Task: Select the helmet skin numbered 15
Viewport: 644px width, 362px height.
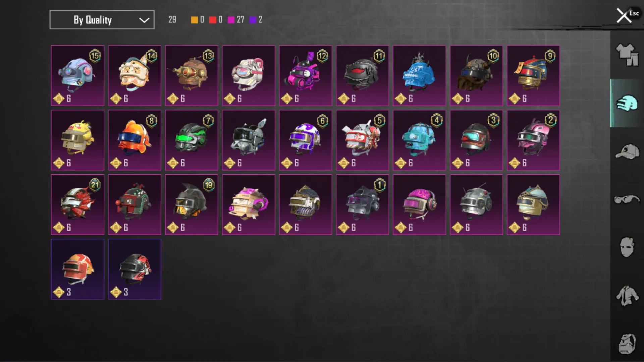Action: (77, 76)
